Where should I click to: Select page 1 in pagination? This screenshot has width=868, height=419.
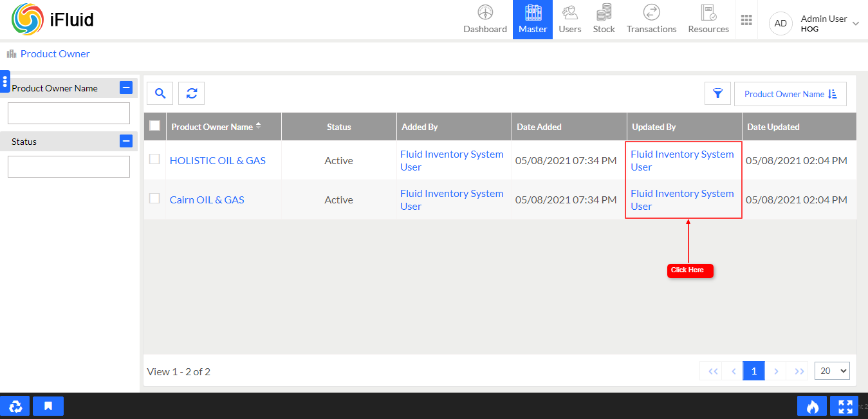tap(754, 371)
